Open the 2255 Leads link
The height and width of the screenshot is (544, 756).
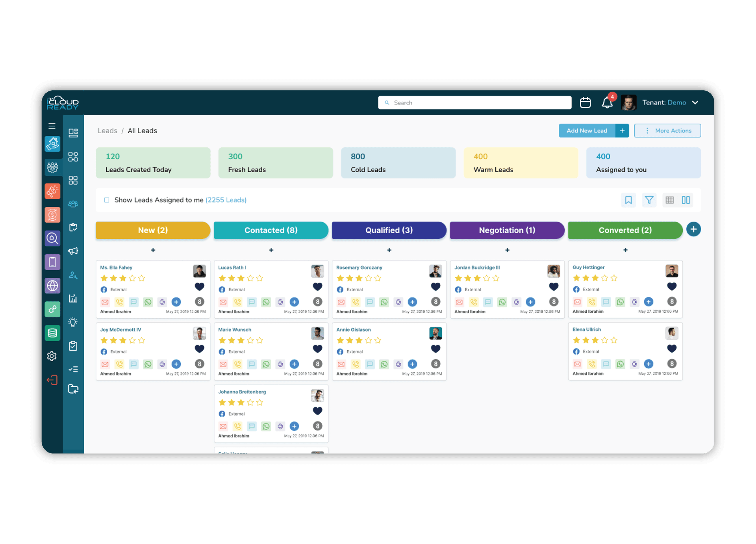226,200
